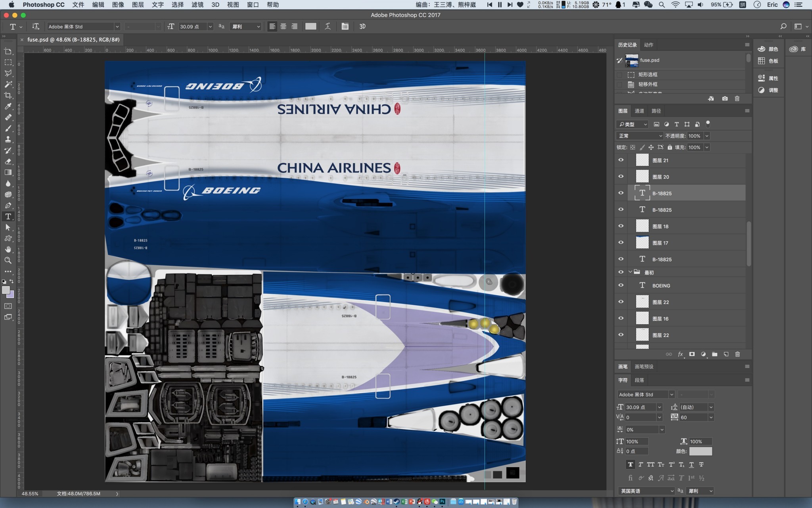Select the fuse.psd snapshot thumbnail in History
The image size is (812, 508).
click(632, 60)
